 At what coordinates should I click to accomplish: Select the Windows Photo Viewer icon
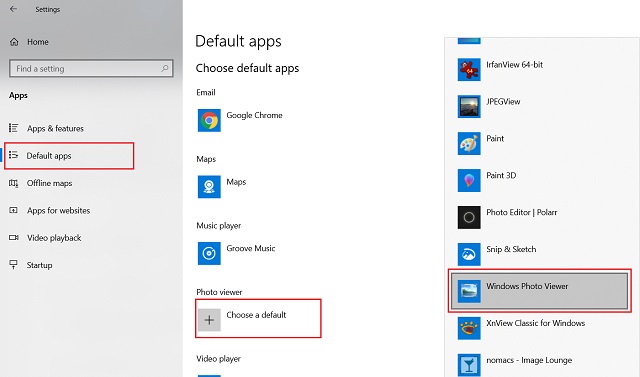469,291
